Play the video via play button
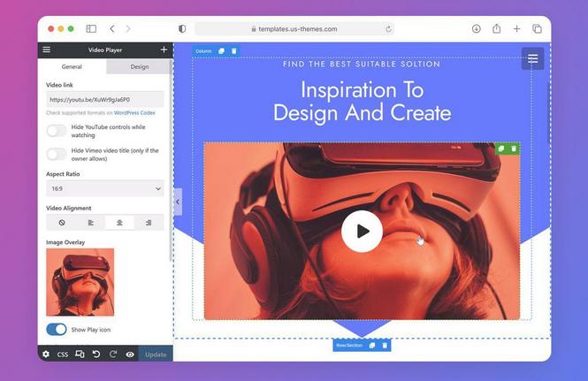 click(362, 231)
